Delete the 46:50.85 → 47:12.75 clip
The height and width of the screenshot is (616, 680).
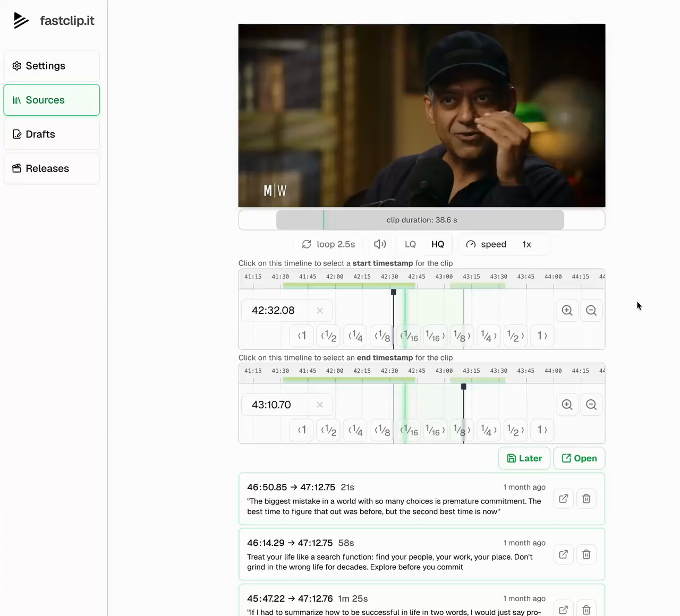(x=586, y=499)
